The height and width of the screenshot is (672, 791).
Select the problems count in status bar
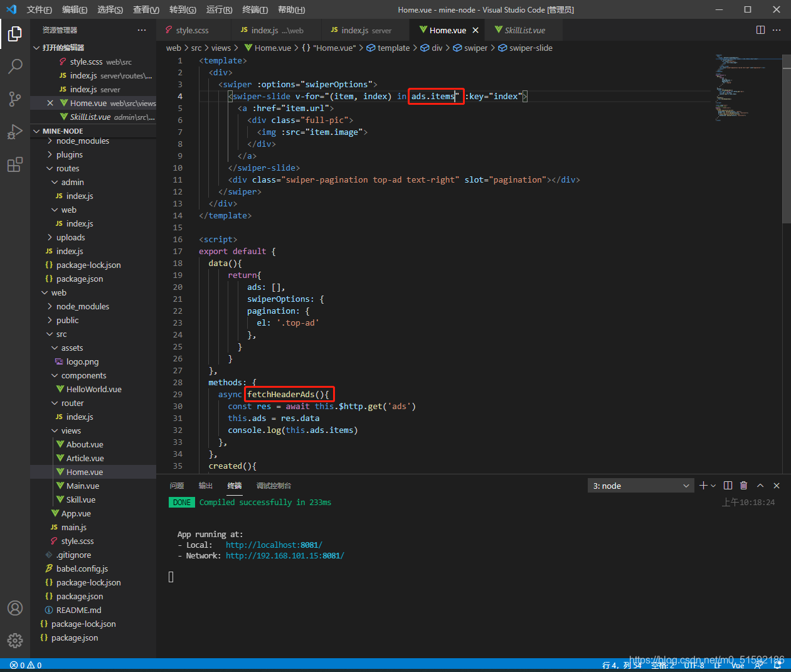26,665
